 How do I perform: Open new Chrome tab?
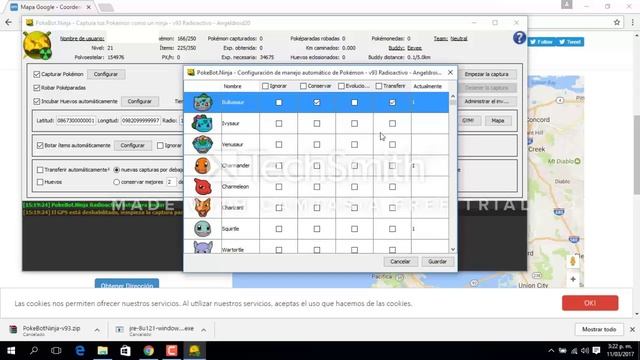106,7
